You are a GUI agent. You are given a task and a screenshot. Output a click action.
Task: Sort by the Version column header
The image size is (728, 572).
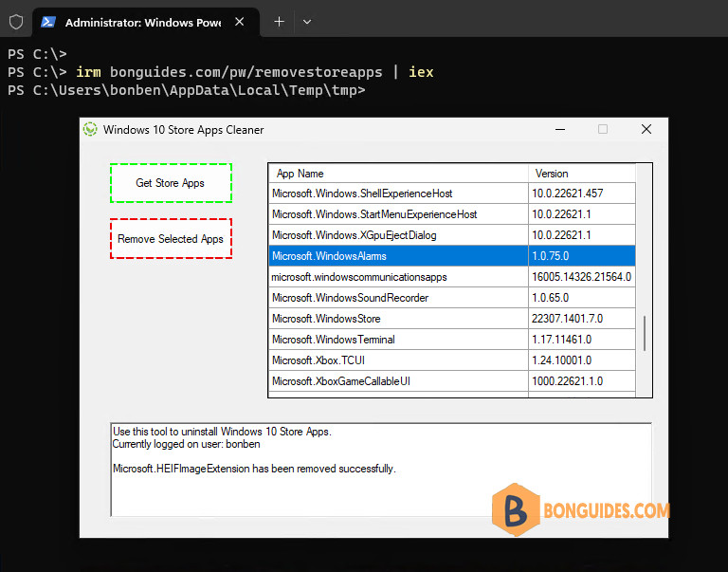tap(582, 174)
